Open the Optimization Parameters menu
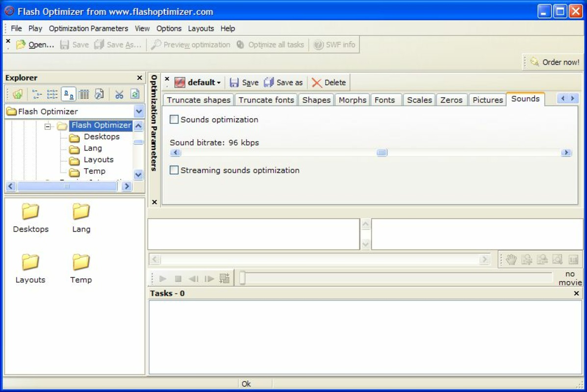The image size is (587, 392). pyautogui.click(x=88, y=28)
